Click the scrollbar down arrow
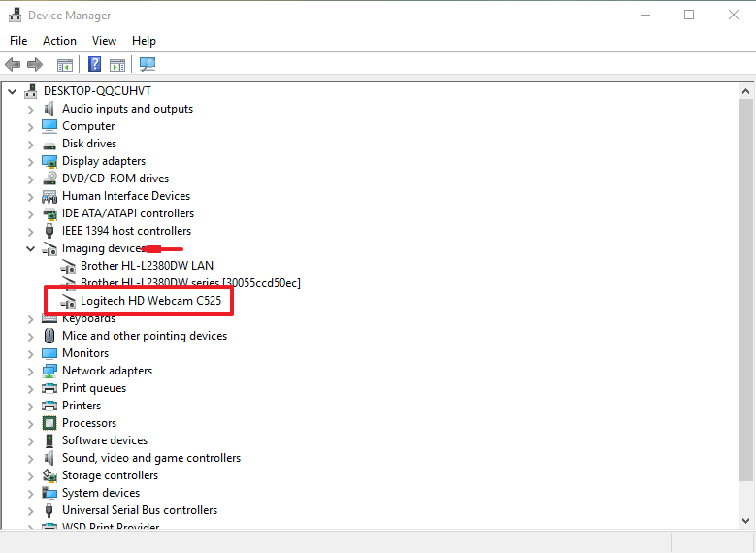The image size is (756, 553). (745, 521)
